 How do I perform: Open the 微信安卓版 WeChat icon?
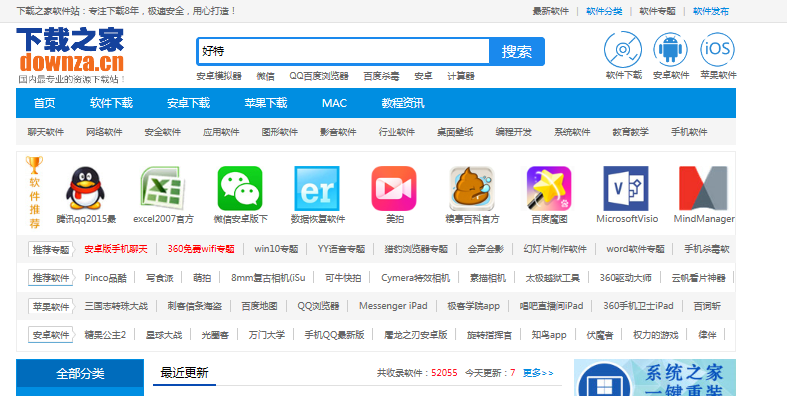[240, 188]
